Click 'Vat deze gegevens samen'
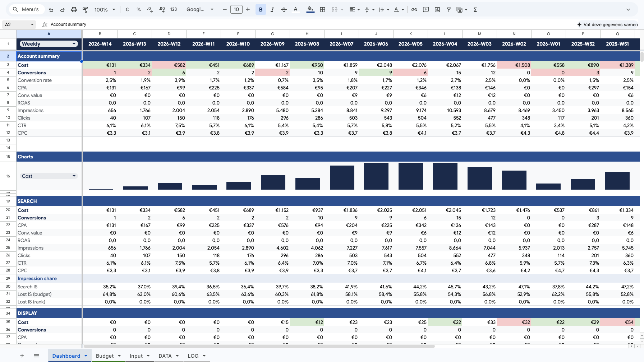Image resolution: width=644 pixels, height=362 pixels. pyautogui.click(x=607, y=24)
